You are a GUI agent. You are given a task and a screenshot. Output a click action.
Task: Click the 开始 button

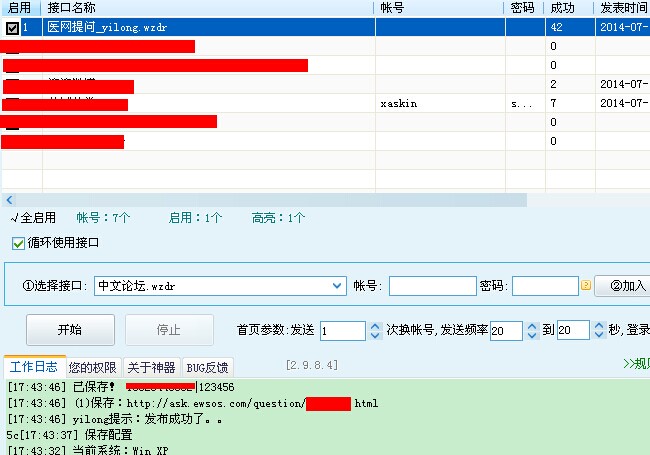[70, 330]
